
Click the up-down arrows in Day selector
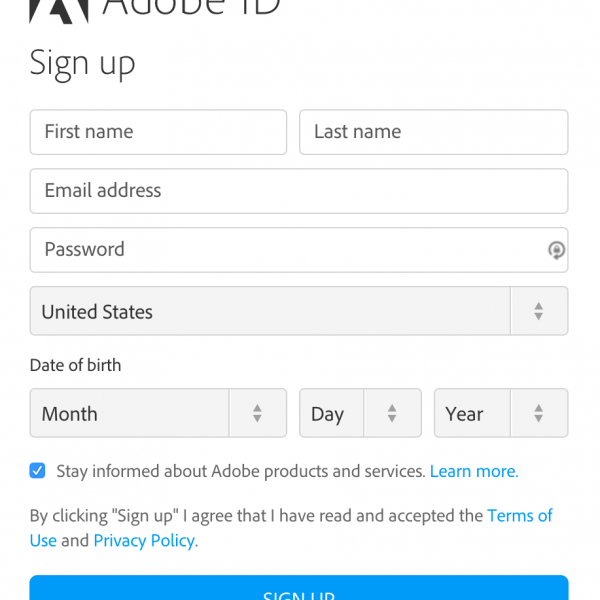392,413
